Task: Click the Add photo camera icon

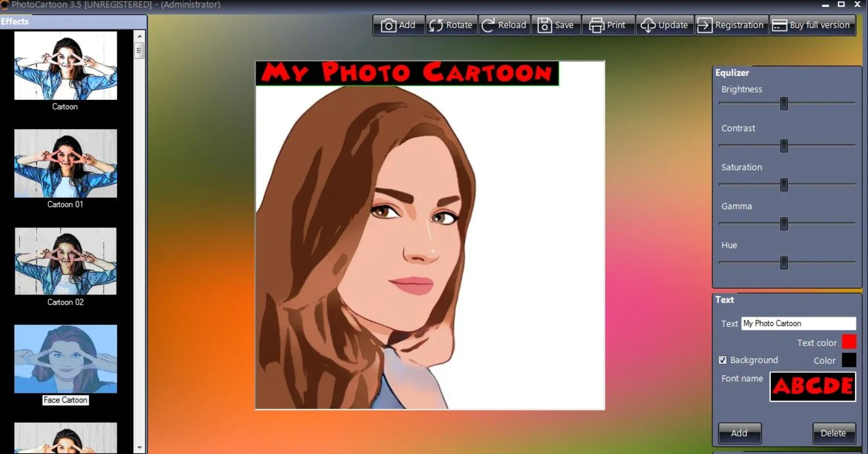Action: coord(388,26)
